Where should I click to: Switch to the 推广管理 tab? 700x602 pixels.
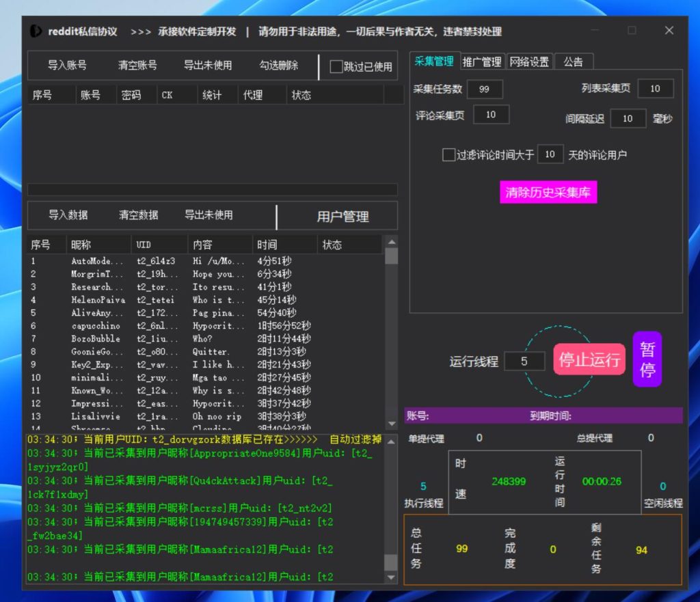click(482, 61)
